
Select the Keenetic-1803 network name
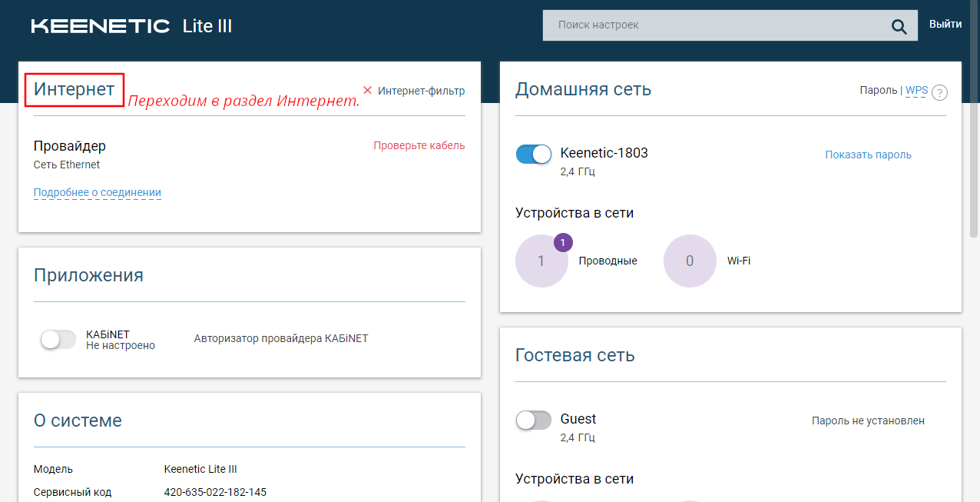point(604,153)
